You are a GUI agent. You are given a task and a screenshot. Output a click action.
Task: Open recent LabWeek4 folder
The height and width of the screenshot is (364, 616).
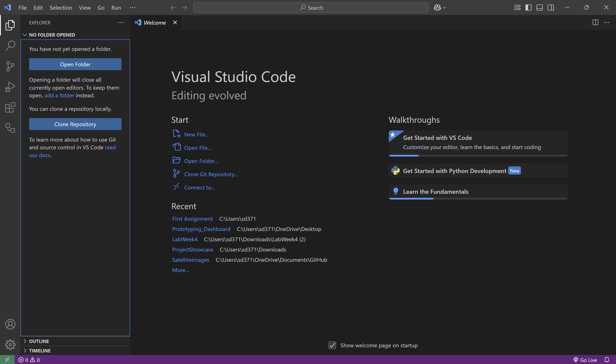click(x=185, y=239)
